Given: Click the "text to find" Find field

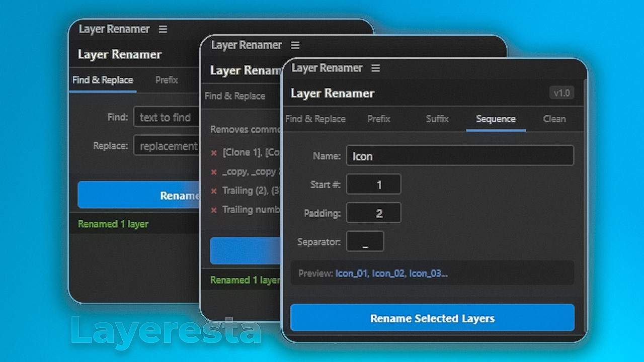Looking at the screenshot, I should click(166, 118).
